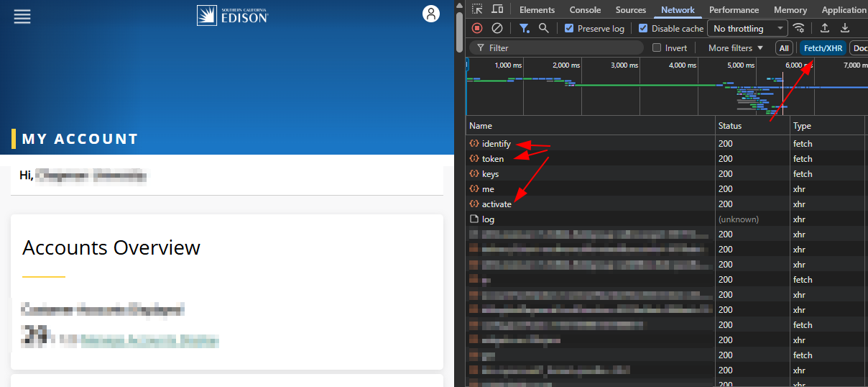
Task: Switch to the Memory tab
Action: (790, 10)
